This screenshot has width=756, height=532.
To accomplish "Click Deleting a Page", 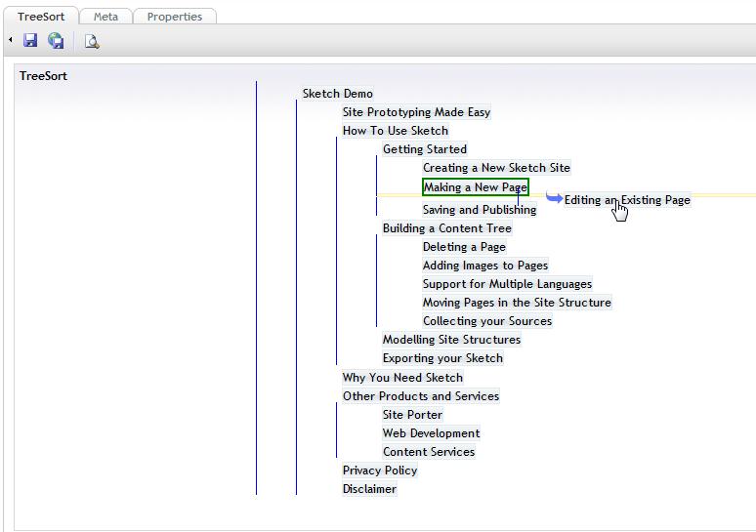I will click(x=464, y=247).
